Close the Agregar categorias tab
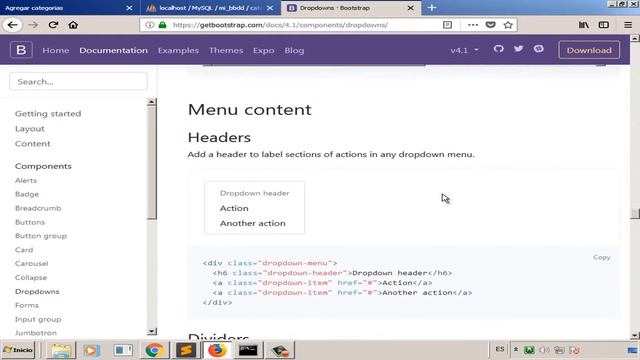640x360 pixels. coord(129,8)
